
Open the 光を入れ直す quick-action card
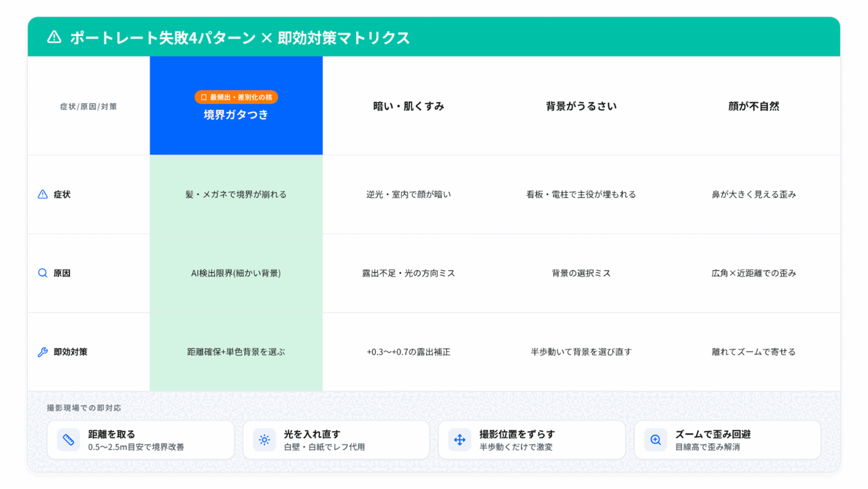(x=336, y=440)
